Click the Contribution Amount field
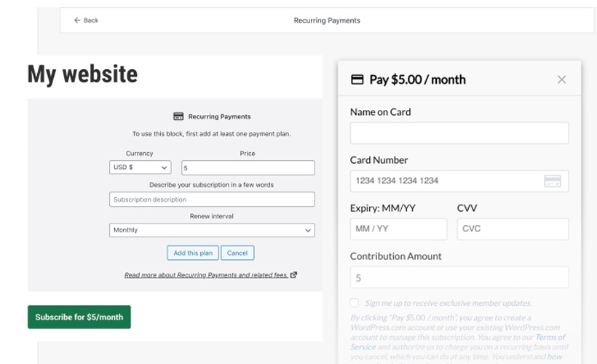 tap(459, 277)
